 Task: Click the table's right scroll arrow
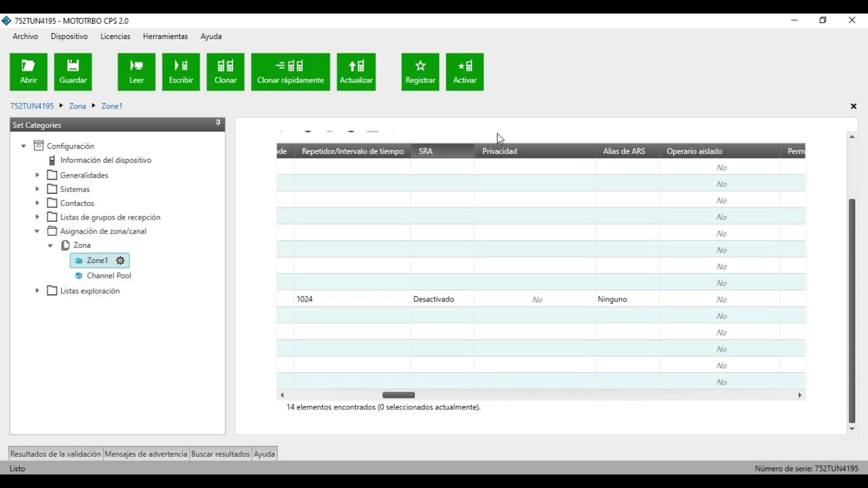(x=800, y=395)
